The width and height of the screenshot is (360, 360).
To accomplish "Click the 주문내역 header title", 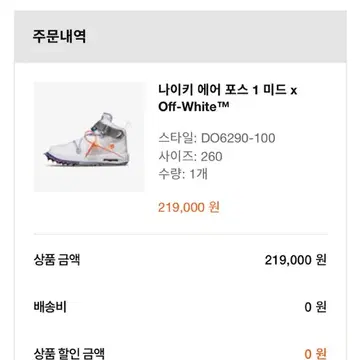I will point(59,36).
